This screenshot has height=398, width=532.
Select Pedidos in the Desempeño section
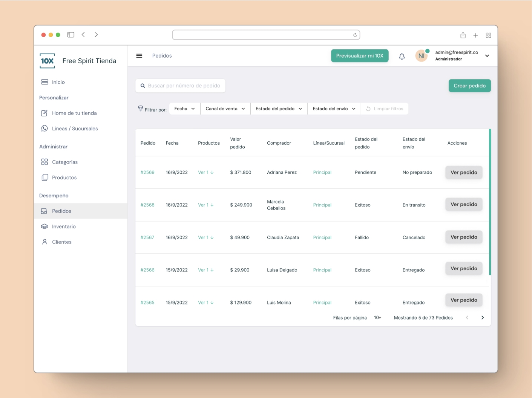point(61,211)
